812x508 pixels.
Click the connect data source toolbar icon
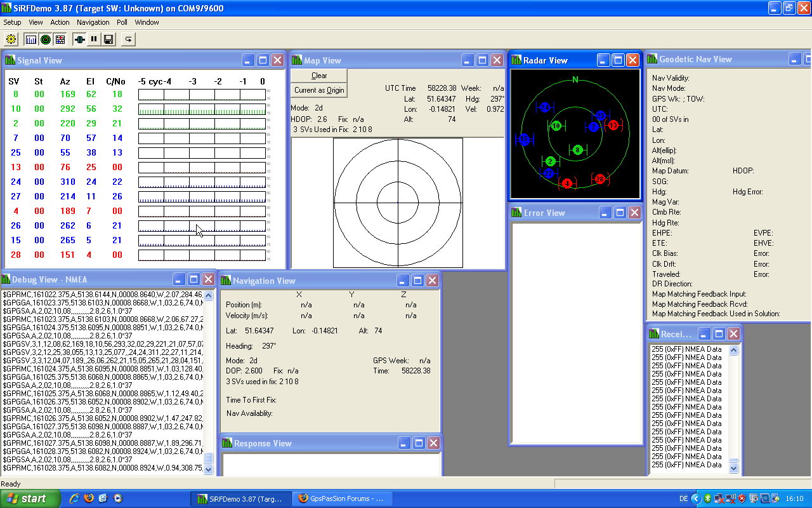(79, 39)
